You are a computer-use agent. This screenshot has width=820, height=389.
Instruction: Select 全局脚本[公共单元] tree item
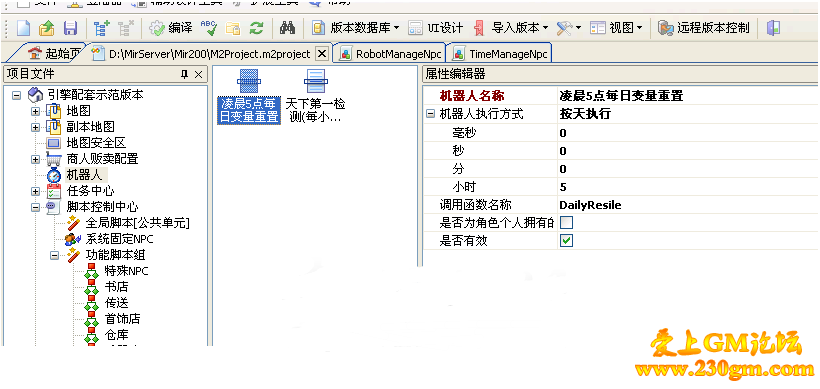tap(137, 224)
